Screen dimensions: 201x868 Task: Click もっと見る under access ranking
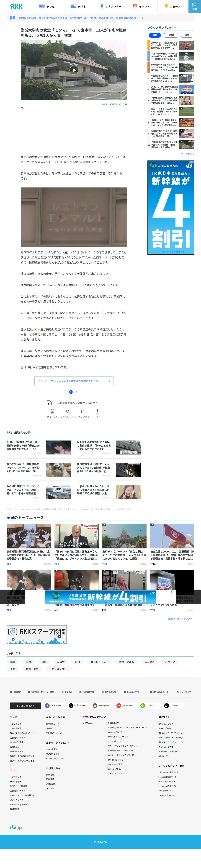188,154
